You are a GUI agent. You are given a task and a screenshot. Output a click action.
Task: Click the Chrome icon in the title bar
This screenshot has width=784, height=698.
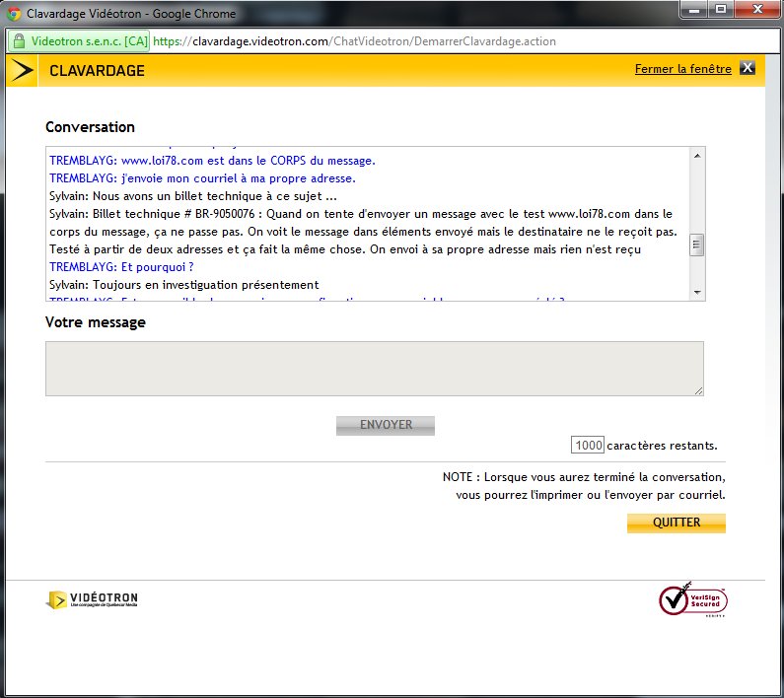(x=15, y=14)
